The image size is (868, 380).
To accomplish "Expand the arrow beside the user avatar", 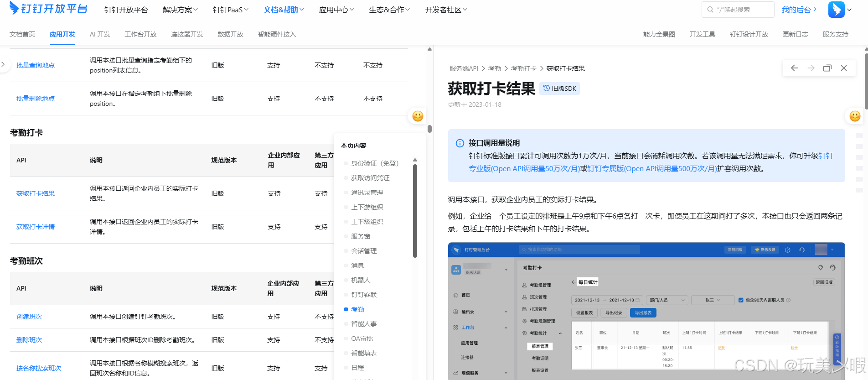I will 849,10.
